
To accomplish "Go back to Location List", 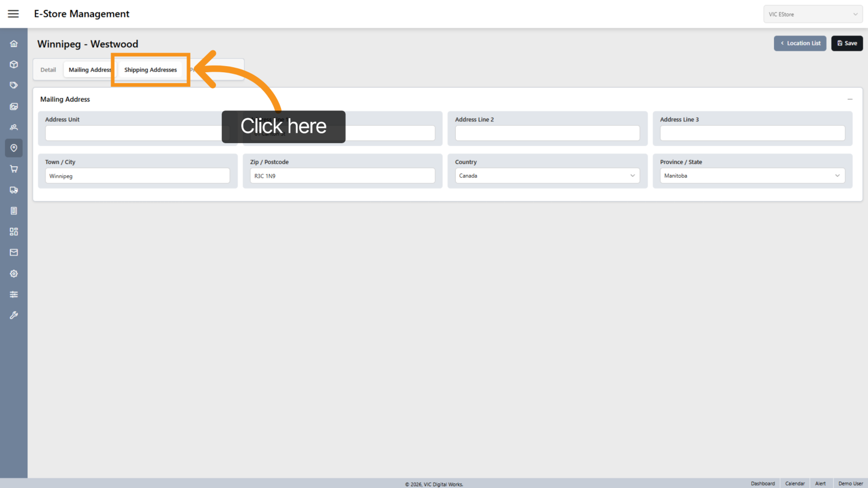I will (x=800, y=43).
